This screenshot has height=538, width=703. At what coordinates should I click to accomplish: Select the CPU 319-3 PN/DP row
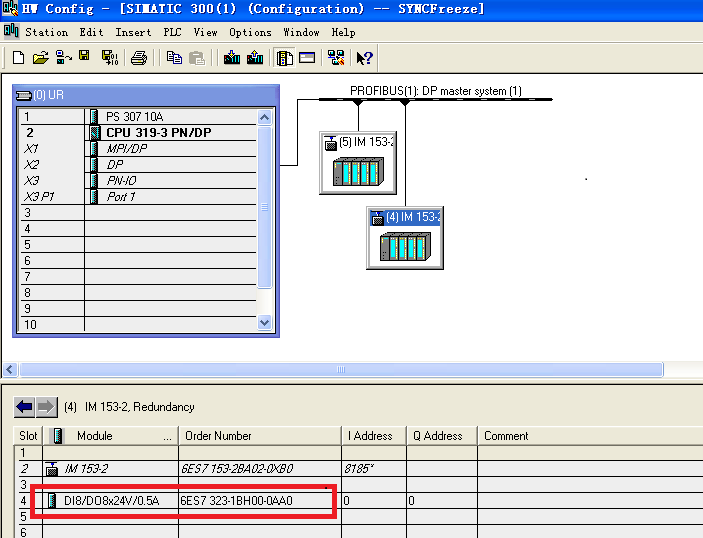(139, 133)
